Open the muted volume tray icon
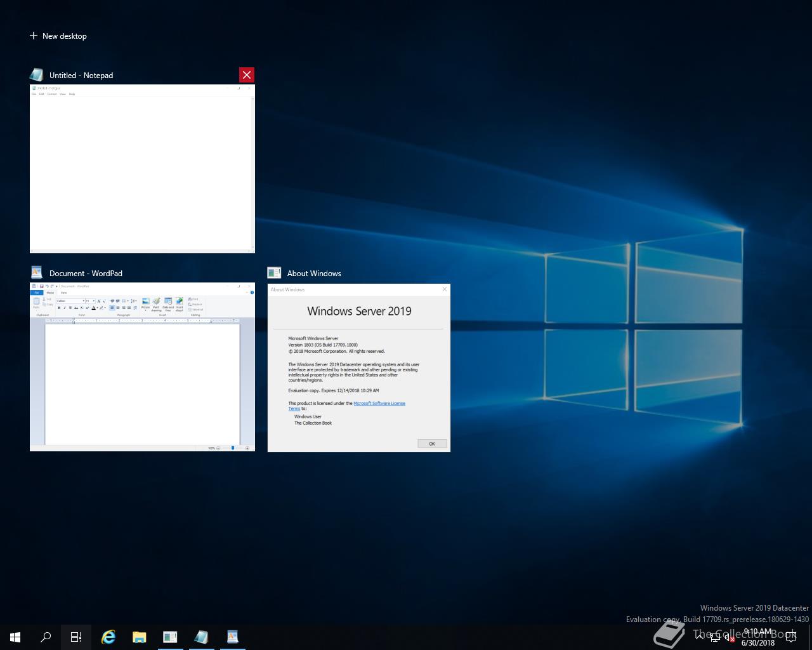Viewport: 812px width, 650px height. [x=730, y=637]
